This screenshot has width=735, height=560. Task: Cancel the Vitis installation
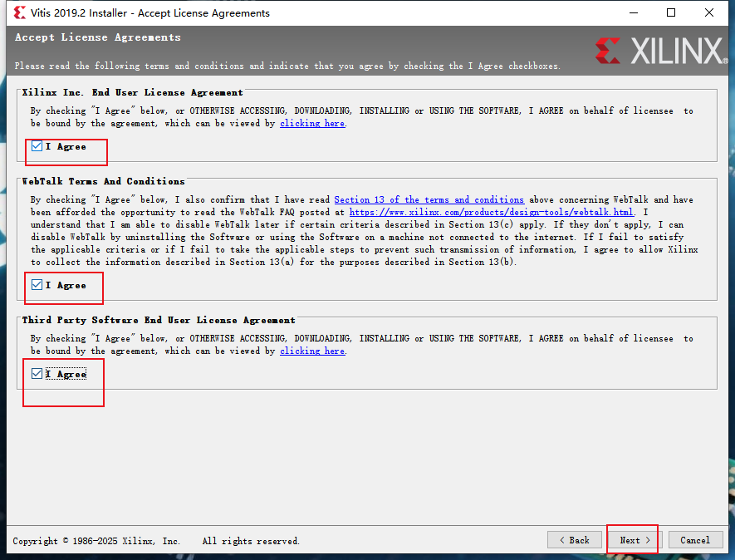tap(695, 540)
